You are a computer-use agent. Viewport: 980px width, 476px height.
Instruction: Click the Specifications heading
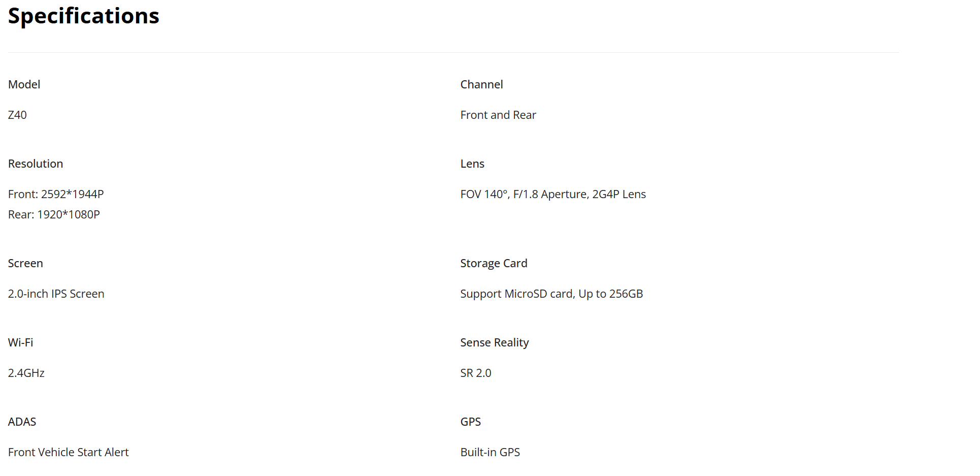tap(84, 16)
